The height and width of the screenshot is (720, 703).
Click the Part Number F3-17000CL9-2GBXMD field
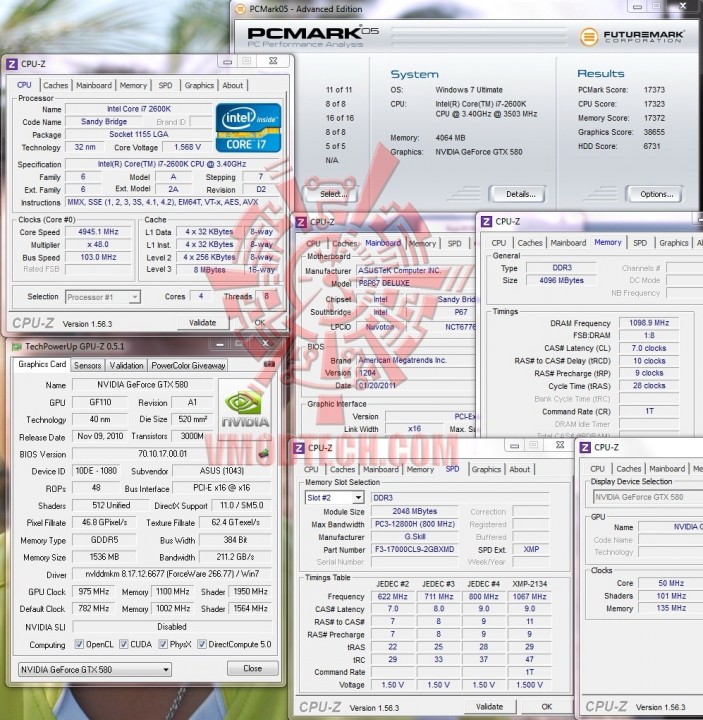click(x=415, y=549)
